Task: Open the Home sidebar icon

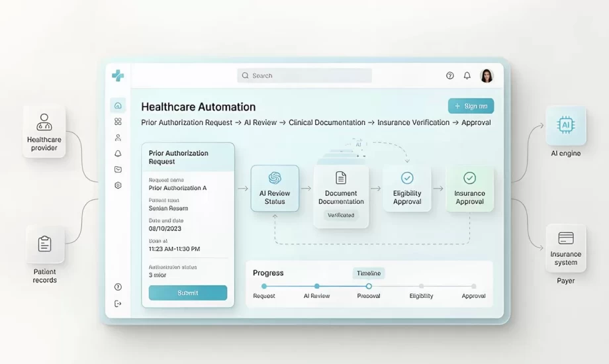Action: pyautogui.click(x=118, y=105)
